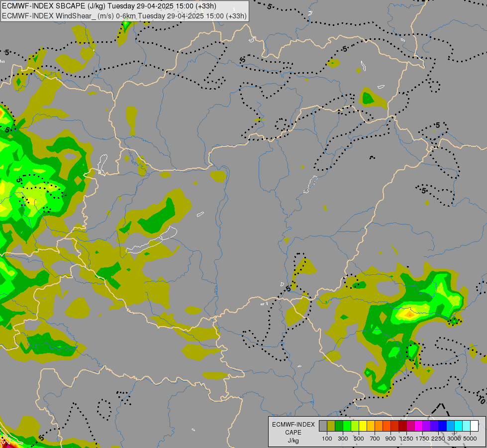Click the amber legend swatch
Viewport: 487px width, 448px height.
[x=371, y=426]
